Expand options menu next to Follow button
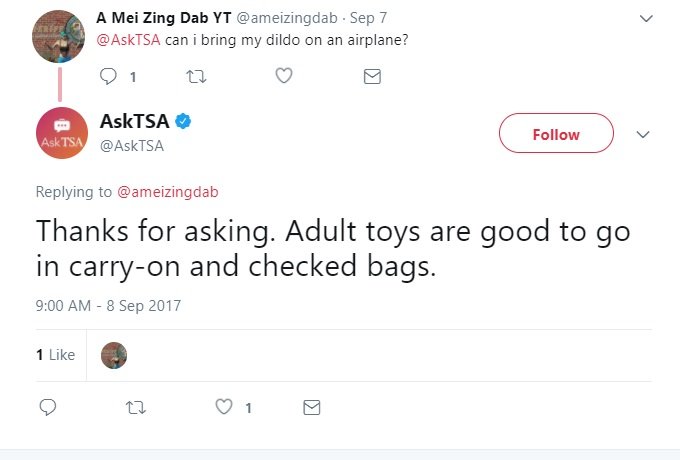 [x=644, y=134]
